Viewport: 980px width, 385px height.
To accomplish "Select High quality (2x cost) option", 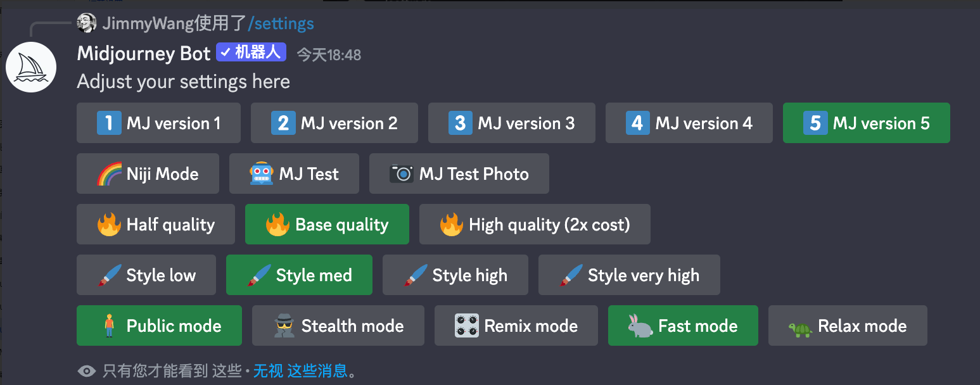I will 535,224.
